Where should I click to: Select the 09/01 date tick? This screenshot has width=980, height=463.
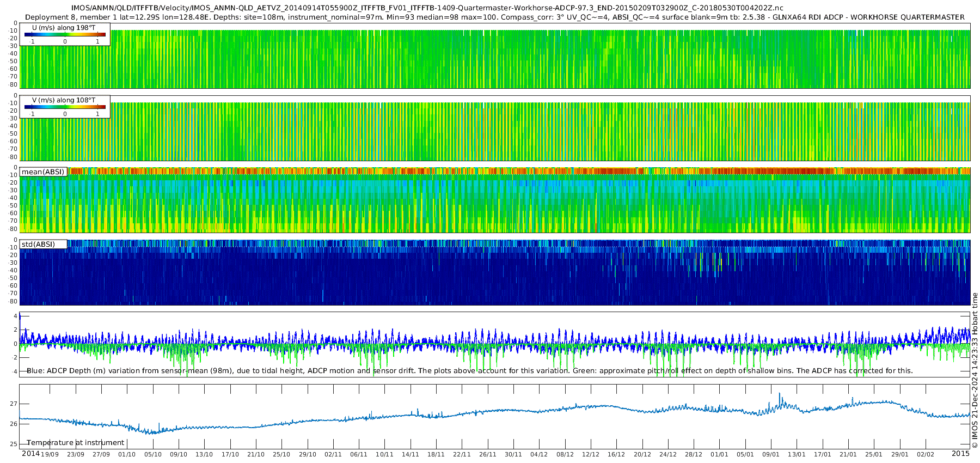tap(771, 454)
